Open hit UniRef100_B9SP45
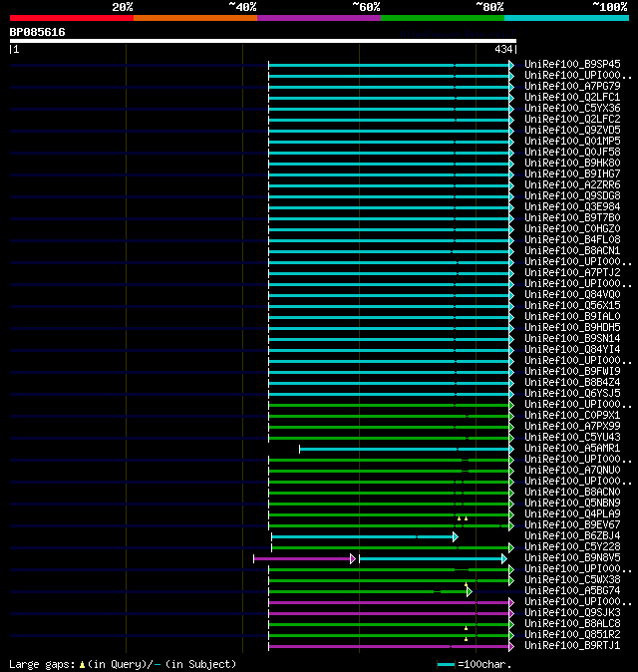Screen dimensions: 638x672 [x=572, y=64]
